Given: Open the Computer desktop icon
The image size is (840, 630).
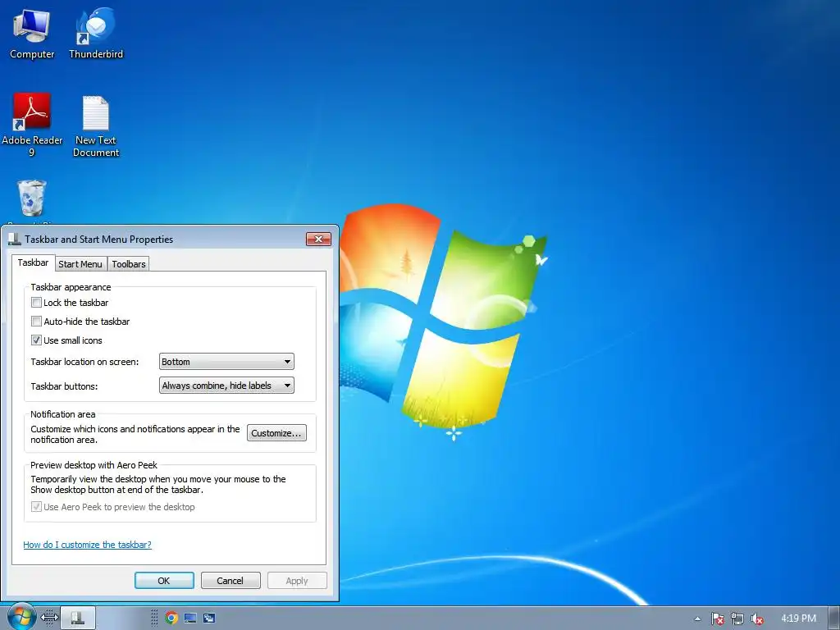Looking at the screenshot, I should click(32, 34).
